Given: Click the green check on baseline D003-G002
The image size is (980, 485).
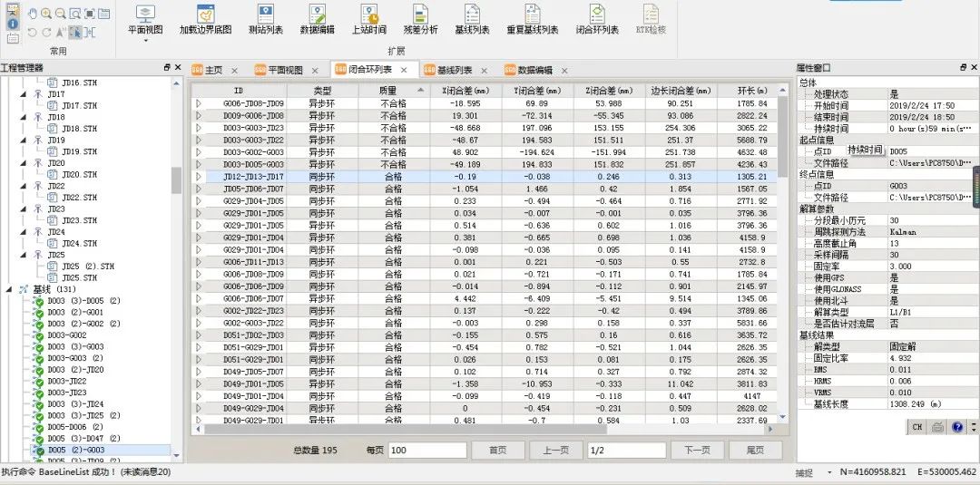Looking at the screenshot, I should pyautogui.click(x=39, y=335).
